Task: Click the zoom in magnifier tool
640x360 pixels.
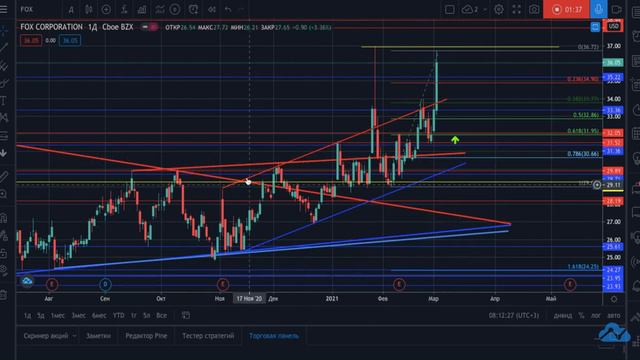Action: (4, 194)
